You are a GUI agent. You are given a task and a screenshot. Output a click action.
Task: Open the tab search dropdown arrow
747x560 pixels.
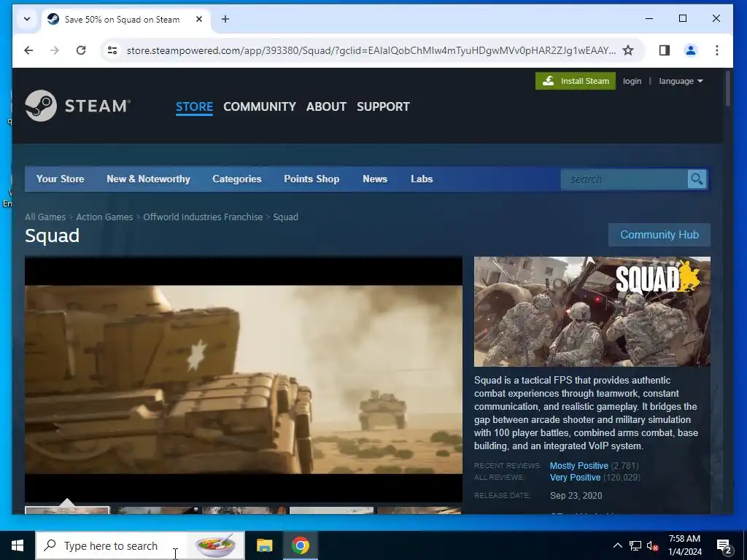(27, 19)
